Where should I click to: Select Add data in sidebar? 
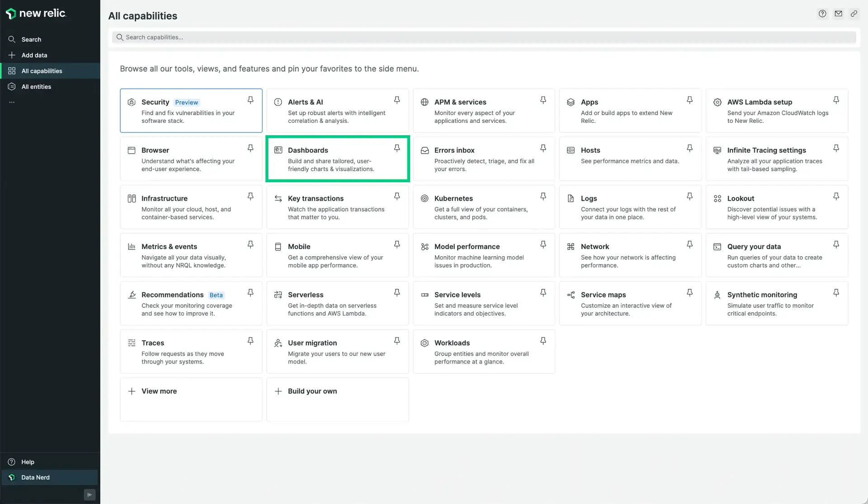pyautogui.click(x=34, y=55)
